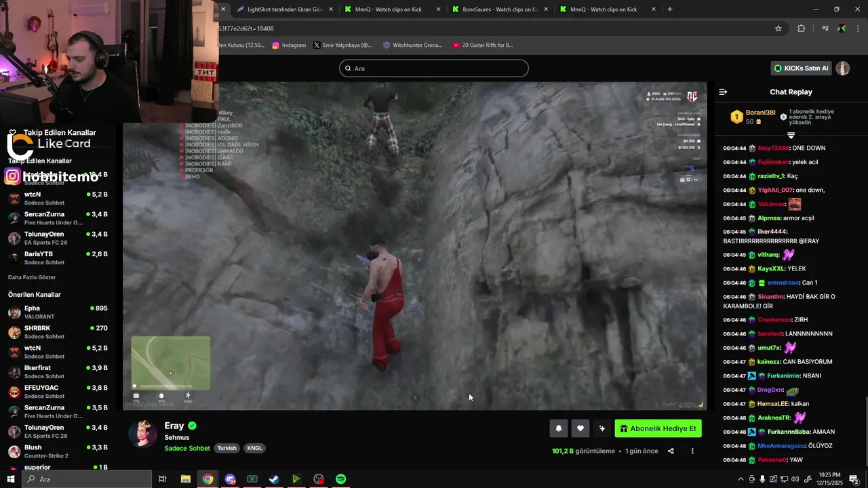Click the share icon below the video
This screenshot has height=488, width=868.
tap(671, 451)
